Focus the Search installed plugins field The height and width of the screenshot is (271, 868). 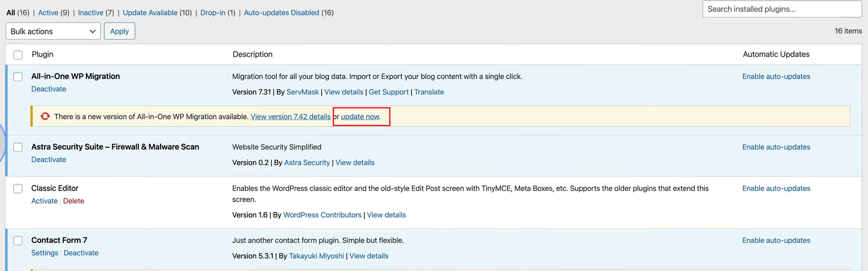[x=782, y=9]
